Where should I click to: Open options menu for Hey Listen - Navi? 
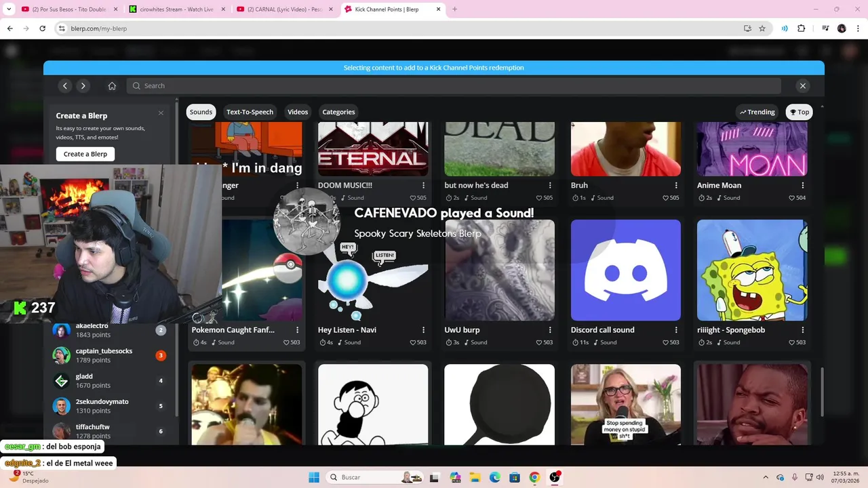(424, 330)
